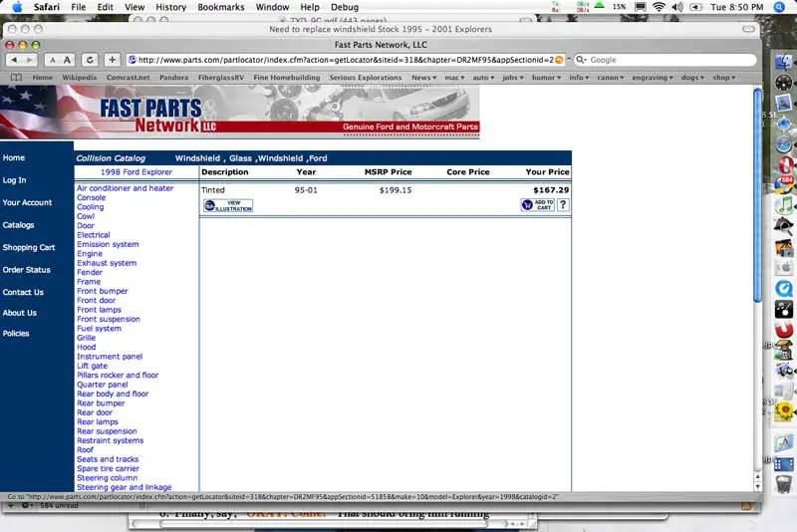Click the Wi-Fi status icon in menu bar
This screenshot has width=797, height=532.
click(659, 7)
